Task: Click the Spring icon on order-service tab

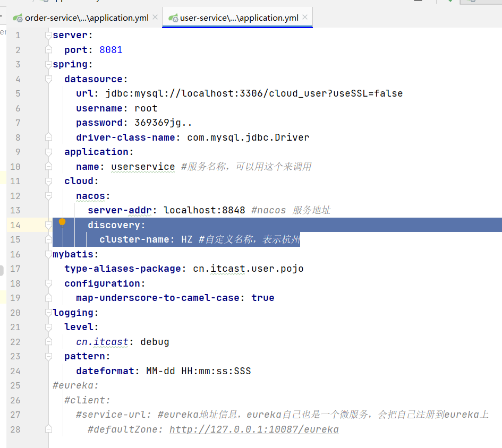Action: (18, 18)
